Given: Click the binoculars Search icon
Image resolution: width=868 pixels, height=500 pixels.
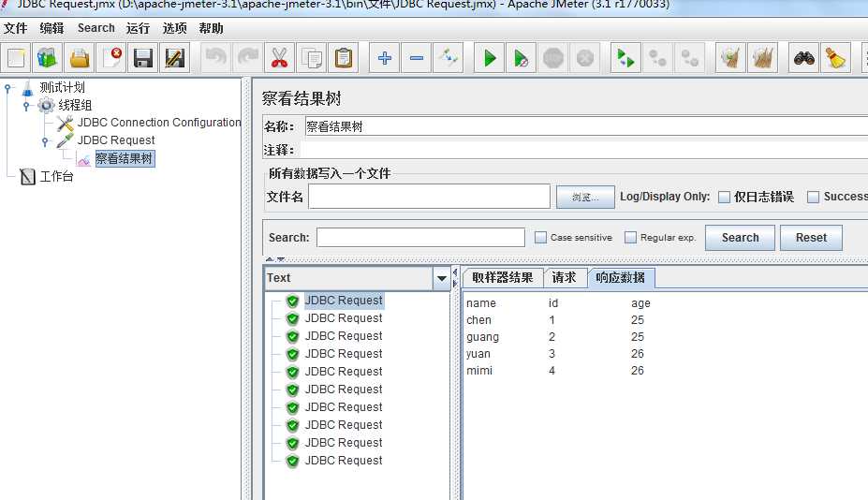Looking at the screenshot, I should point(803,58).
